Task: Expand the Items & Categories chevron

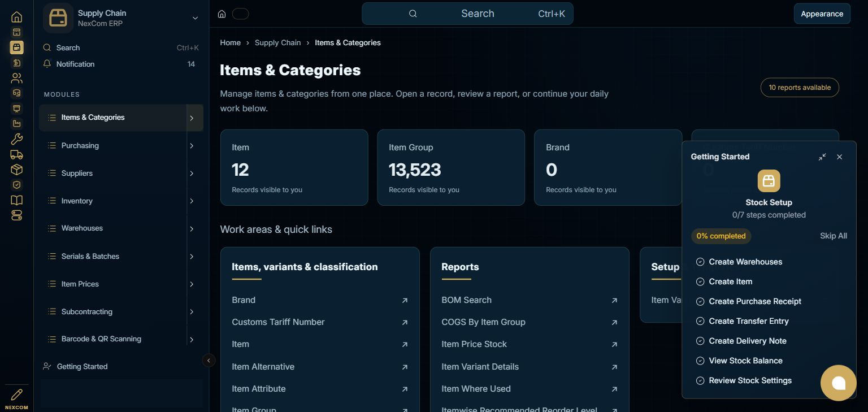Action: click(192, 118)
